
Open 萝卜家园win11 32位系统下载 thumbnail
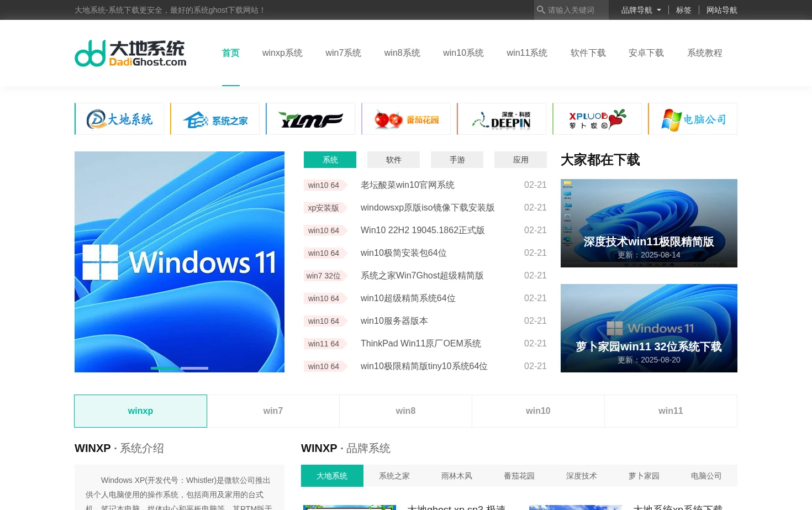649,328
